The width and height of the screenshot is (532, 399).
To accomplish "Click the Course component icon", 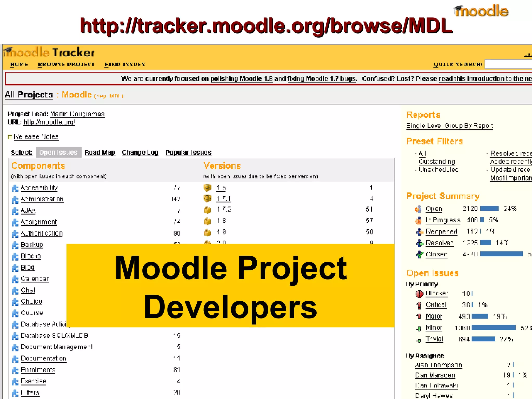I will click(15, 313).
